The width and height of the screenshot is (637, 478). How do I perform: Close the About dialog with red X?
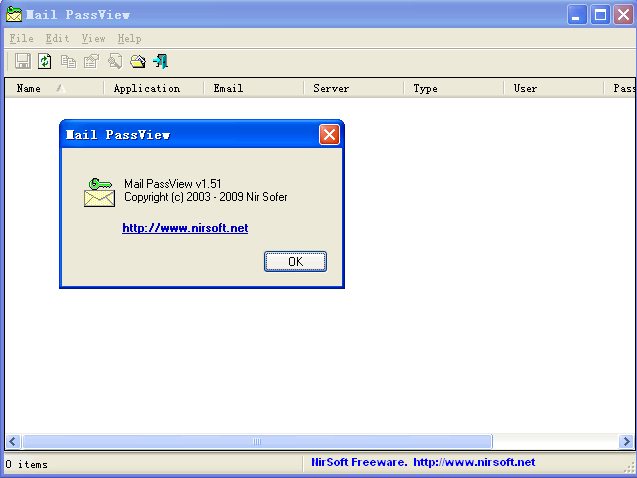(329, 135)
